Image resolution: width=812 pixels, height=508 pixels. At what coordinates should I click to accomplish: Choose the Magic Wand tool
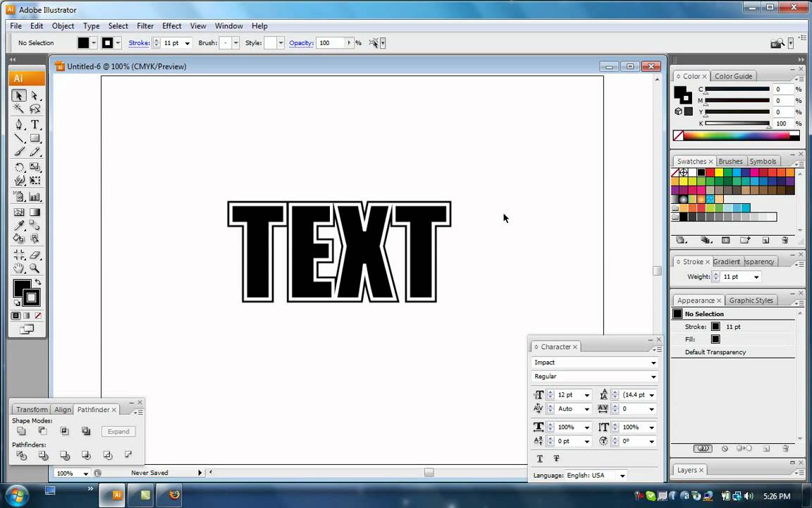[19, 109]
